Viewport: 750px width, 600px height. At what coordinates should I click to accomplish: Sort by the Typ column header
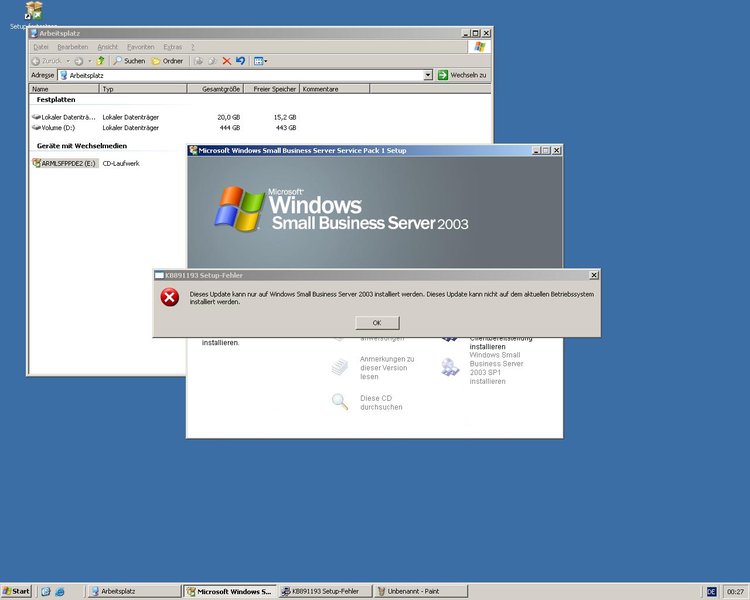pyautogui.click(x=143, y=89)
